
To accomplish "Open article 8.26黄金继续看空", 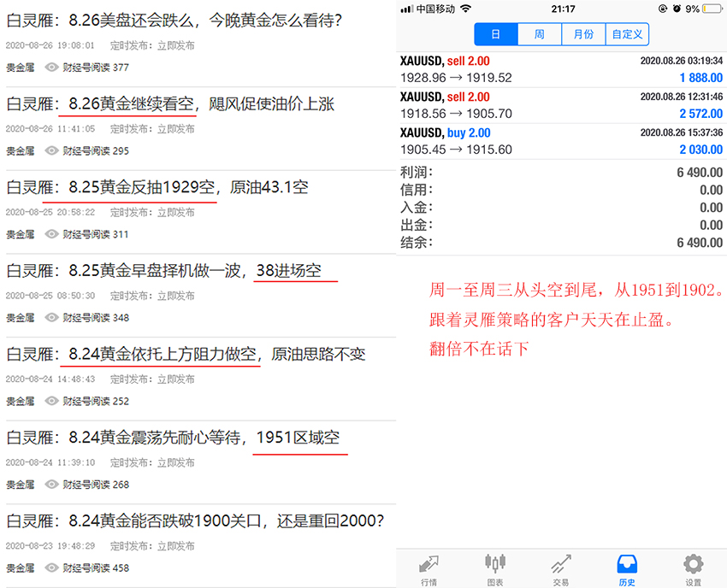I will (x=169, y=104).
